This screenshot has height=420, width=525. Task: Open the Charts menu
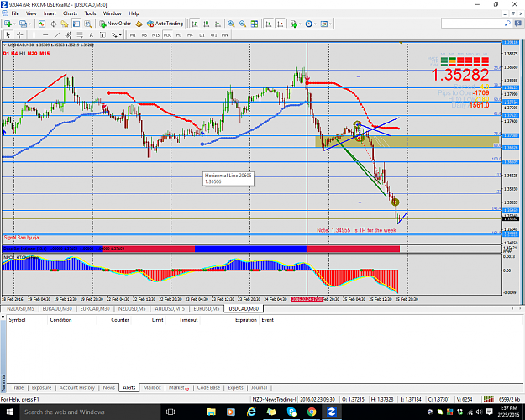tap(70, 13)
